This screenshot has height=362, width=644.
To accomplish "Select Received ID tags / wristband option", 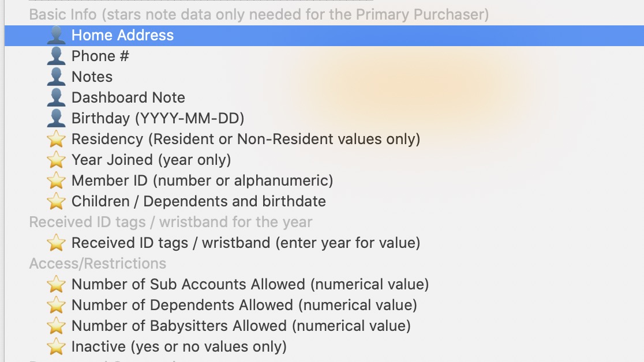I will pos(245,243).
